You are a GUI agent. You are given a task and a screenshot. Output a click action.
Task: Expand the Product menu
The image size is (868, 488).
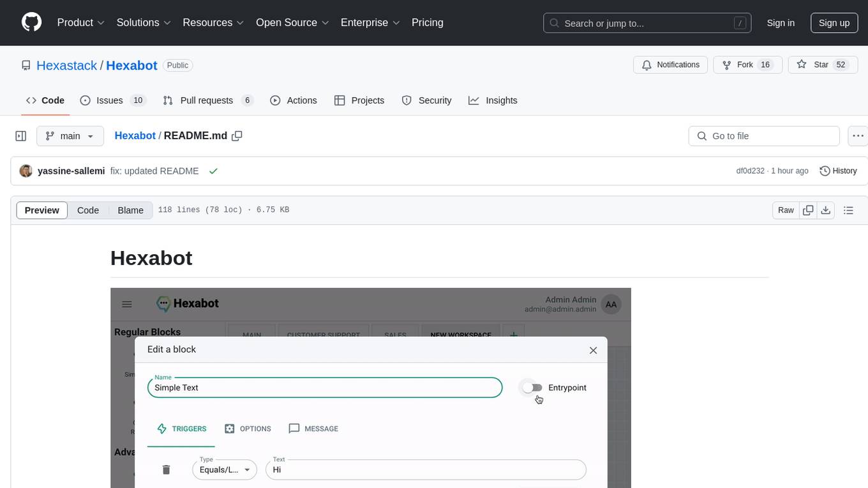[x=81, y=22]
